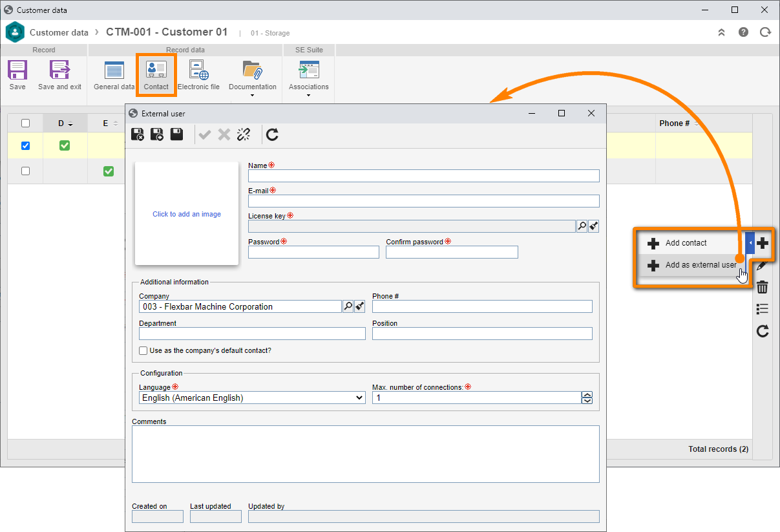Click the Customer data breadcrumb
Image resolution: width=780 pixels, height=532 pixels.
59,32
